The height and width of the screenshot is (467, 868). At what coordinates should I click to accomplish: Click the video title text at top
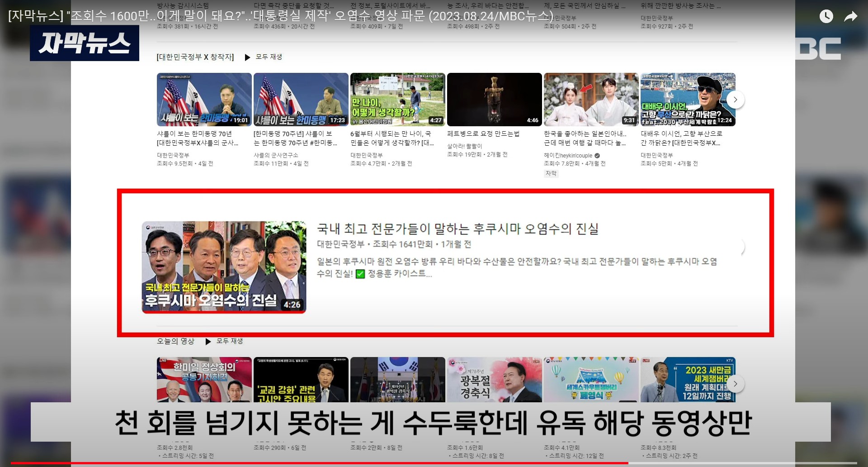(281, 16)
